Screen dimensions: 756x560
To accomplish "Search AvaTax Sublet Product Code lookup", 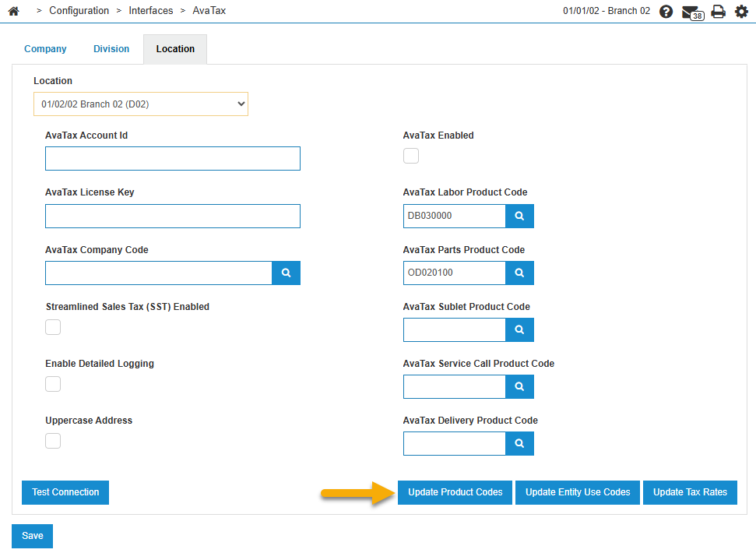I will 519,330.
